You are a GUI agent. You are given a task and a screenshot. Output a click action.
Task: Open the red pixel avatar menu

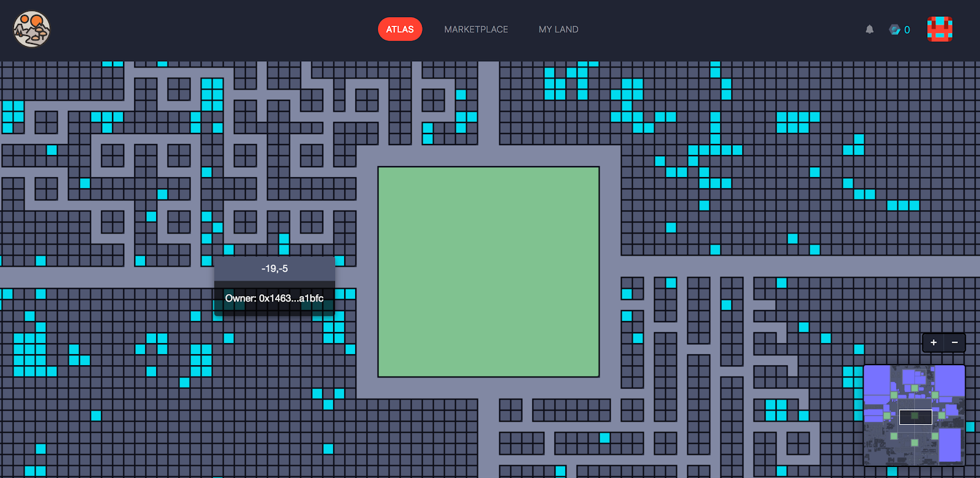coord(940,29)
